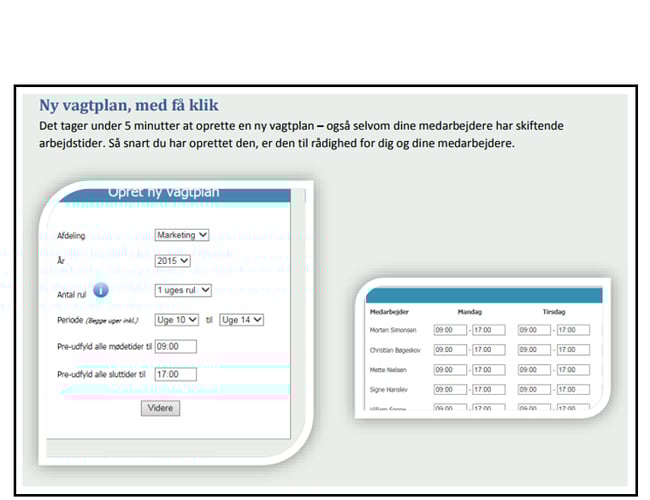Click the Pre-udfyld alle sluttider field 17:00
Viewport: 650px width, 500px height.
(176, 374)
